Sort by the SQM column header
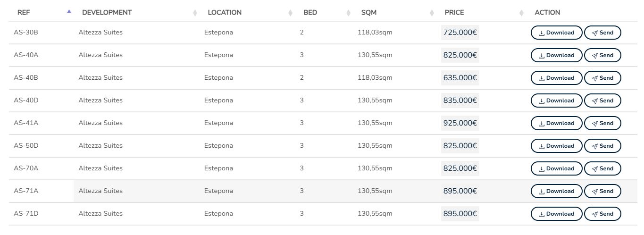The width and height of the screenshot is (644, 235). (x=369, y=13)
